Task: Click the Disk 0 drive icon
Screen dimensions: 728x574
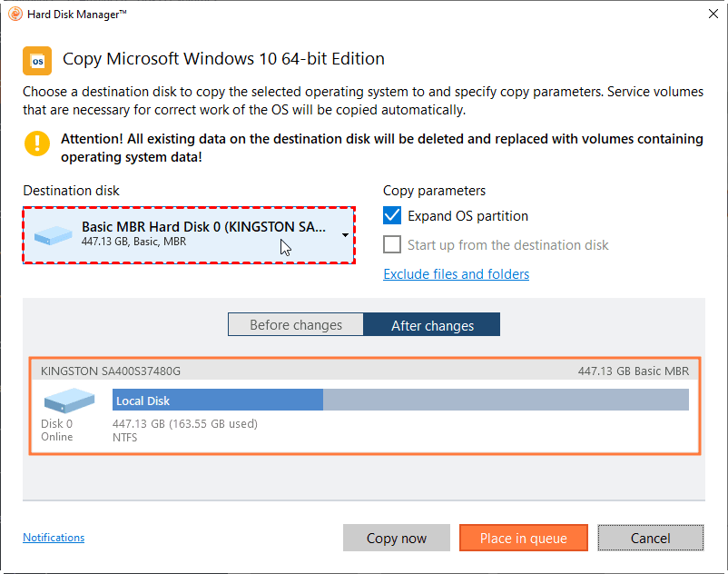Action: coord(69,401)
